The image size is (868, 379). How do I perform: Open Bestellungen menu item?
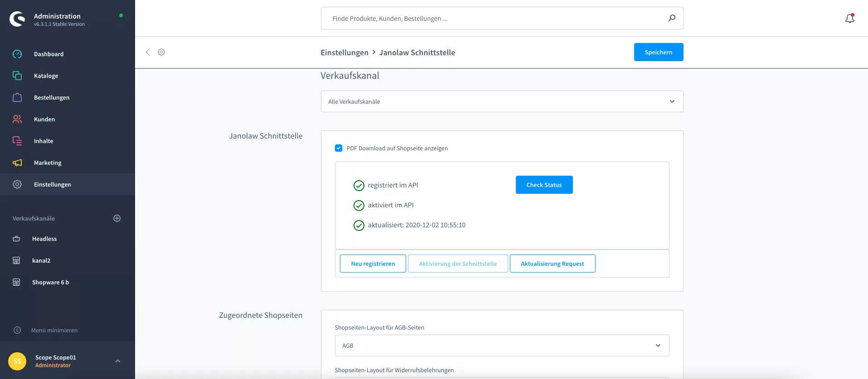[68, 97]
